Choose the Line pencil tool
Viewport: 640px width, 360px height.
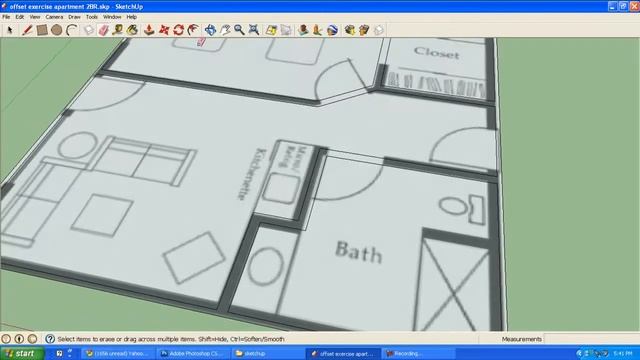[27, 30]
